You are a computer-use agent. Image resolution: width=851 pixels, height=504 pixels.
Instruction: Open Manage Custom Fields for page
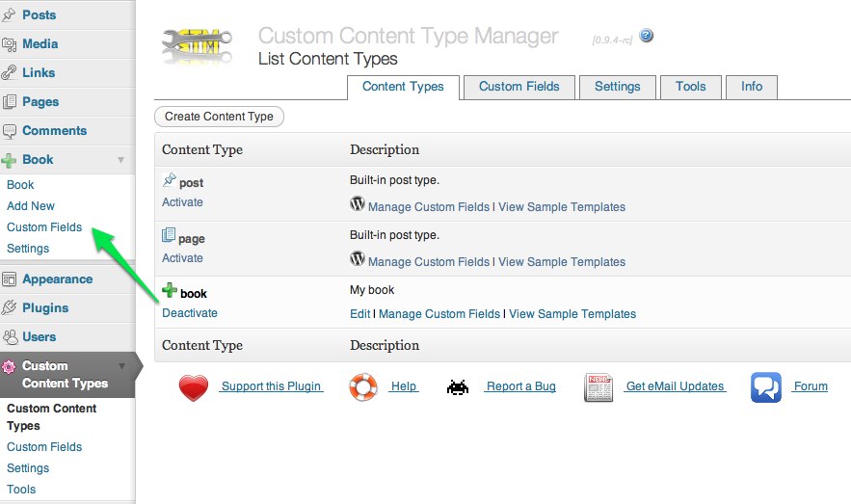click(x=429, y=262)
